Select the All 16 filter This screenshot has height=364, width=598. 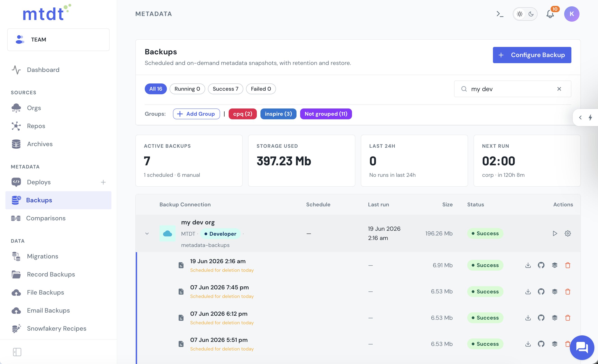(x=156, y=89)
